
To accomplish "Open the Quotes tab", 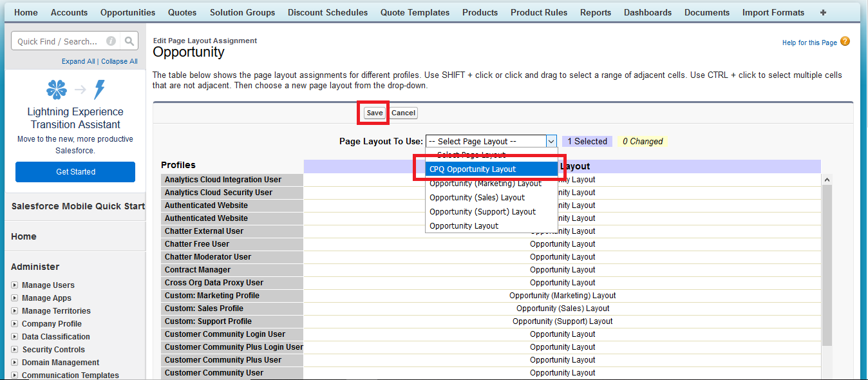I will coord(182,12).
